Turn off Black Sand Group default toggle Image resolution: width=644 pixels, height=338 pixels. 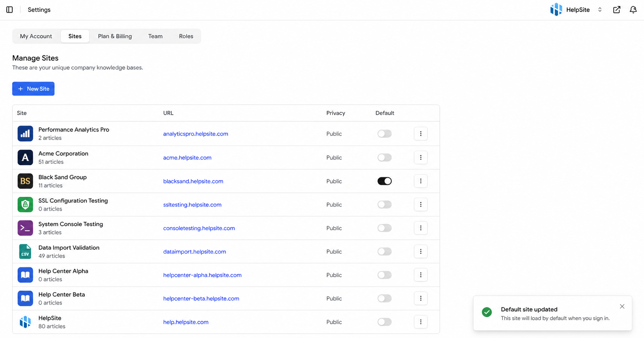click(384, 181)
